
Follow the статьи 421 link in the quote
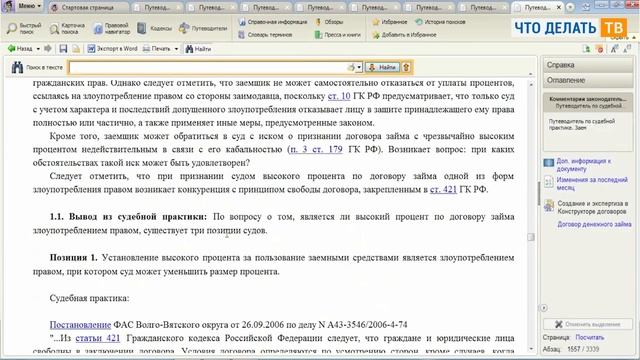coord(98,338)
